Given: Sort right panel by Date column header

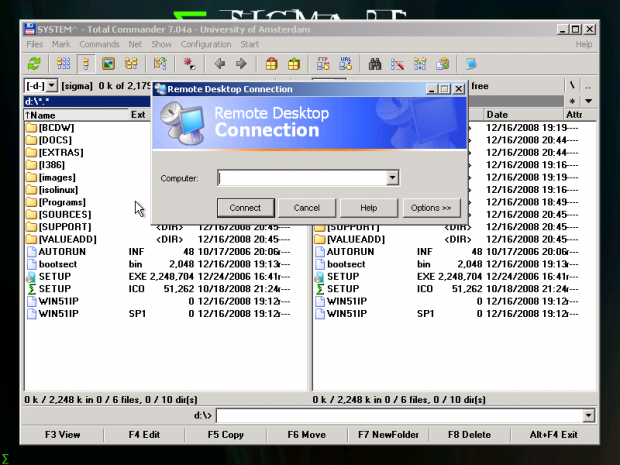Looking at the screenshot, I should coord(523,115).
